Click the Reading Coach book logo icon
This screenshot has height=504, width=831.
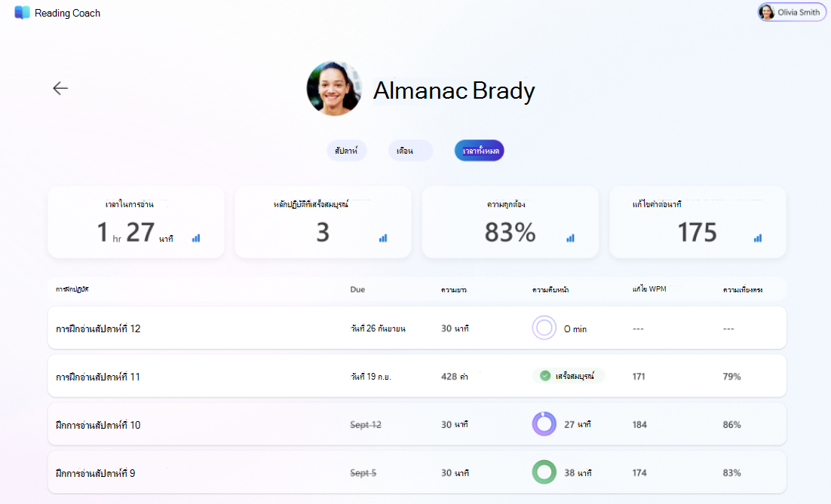(x=23, y=13)
